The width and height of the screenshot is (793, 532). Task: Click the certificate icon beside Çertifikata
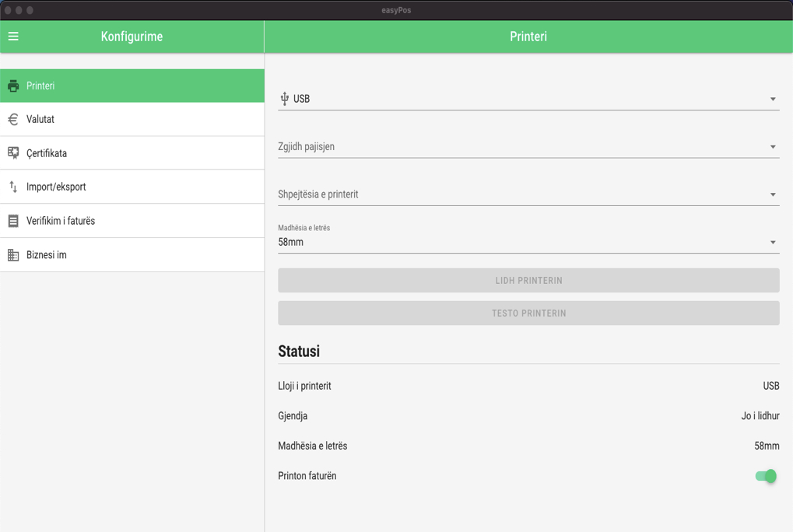13,153
